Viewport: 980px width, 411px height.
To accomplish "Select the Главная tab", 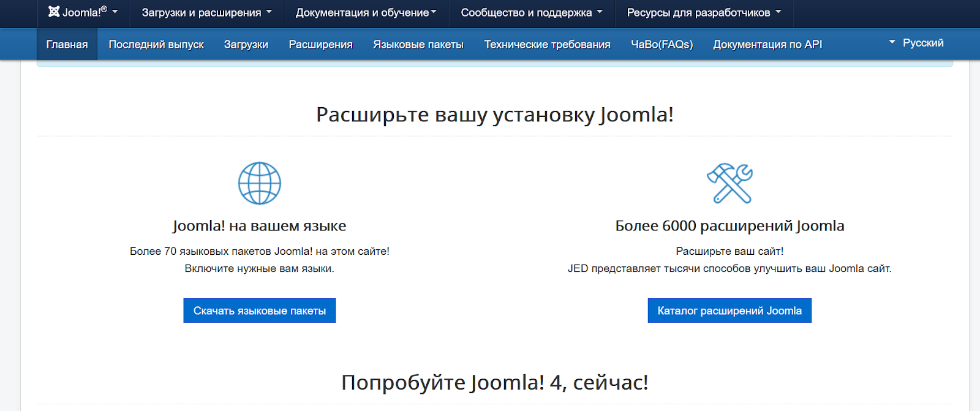I will (x=67, y=44).
